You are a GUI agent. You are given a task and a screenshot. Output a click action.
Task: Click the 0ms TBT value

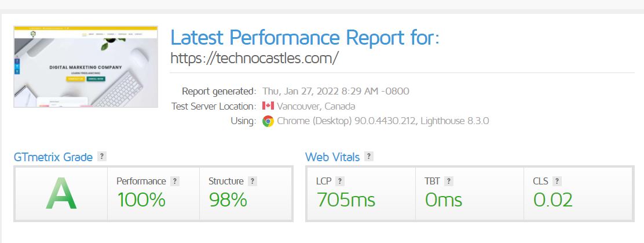(x=443, y=200)
